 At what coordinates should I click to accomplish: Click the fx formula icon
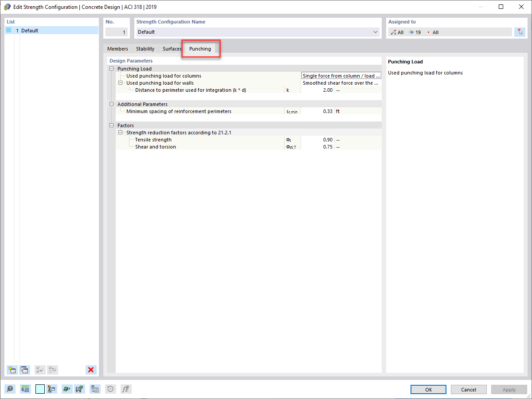pos(126,389)
